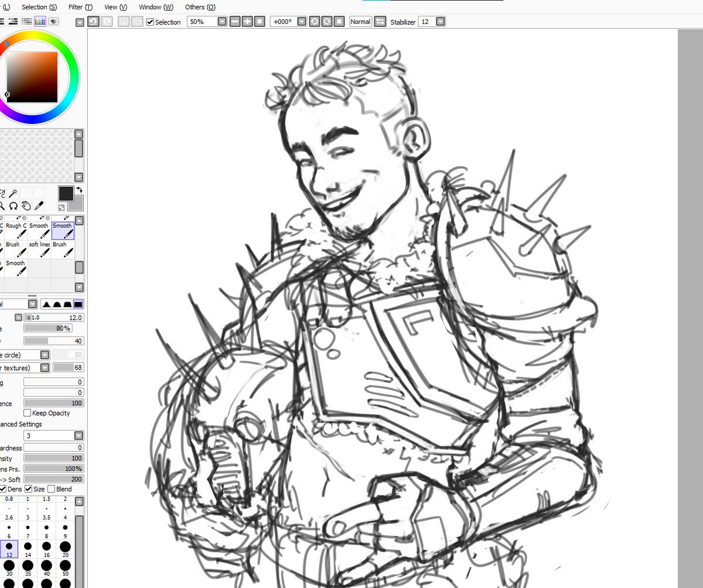Select the Rough C brush preset

(15, 230)
